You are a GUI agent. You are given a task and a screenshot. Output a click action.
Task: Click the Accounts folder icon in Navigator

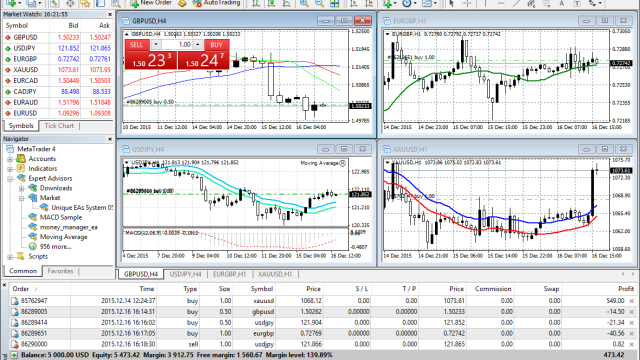(21, 158)
